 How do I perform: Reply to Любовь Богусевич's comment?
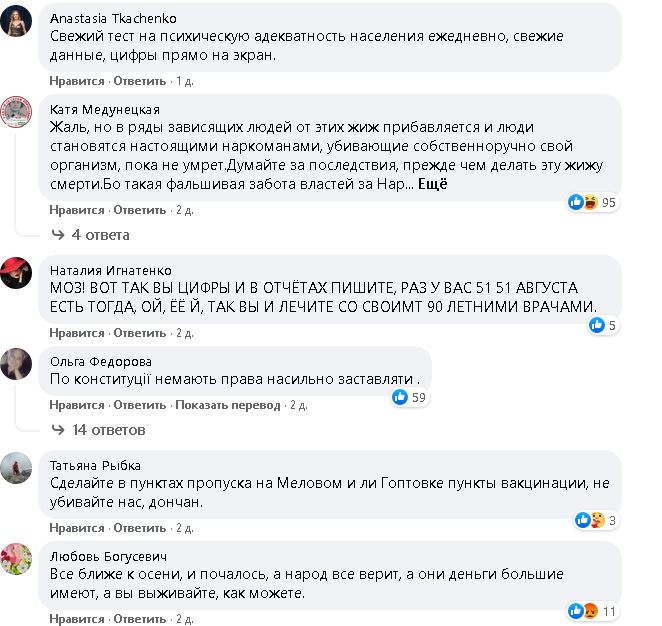139,618
